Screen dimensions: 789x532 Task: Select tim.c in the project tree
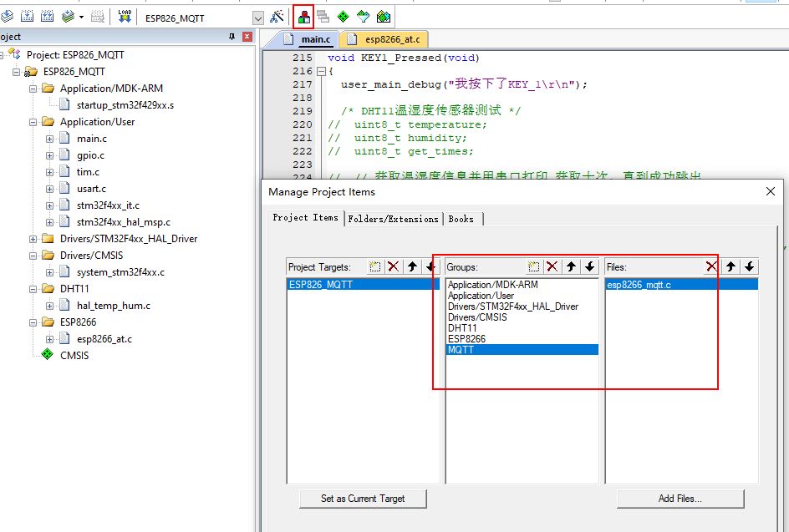[88, 172]
